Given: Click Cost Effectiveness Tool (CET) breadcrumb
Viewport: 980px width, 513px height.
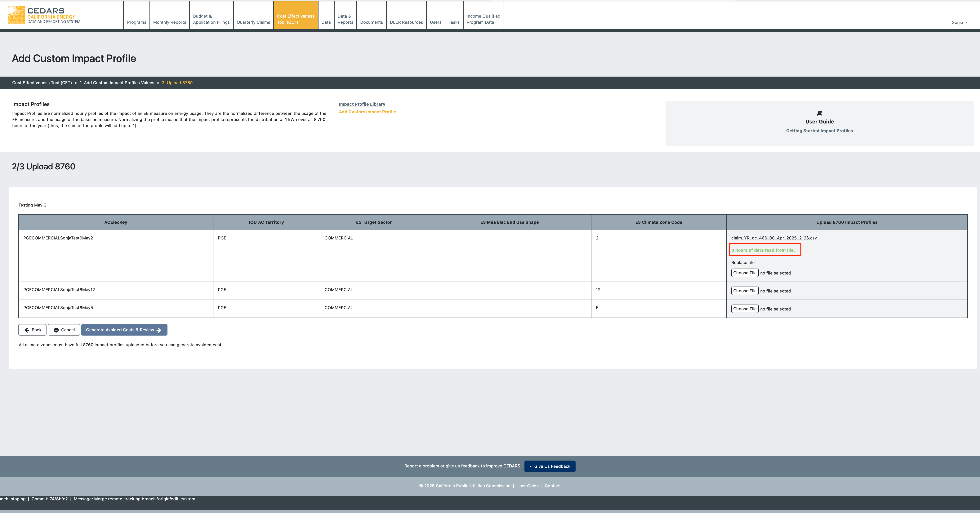Looking at the screenshot, I should pos(42,83).
